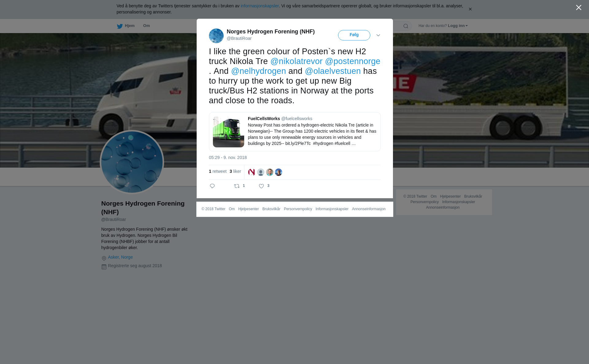The width and height of the screenshot is (589, 364).
Task: Open the red N liker avatar
Action: [x=252, y=172]
